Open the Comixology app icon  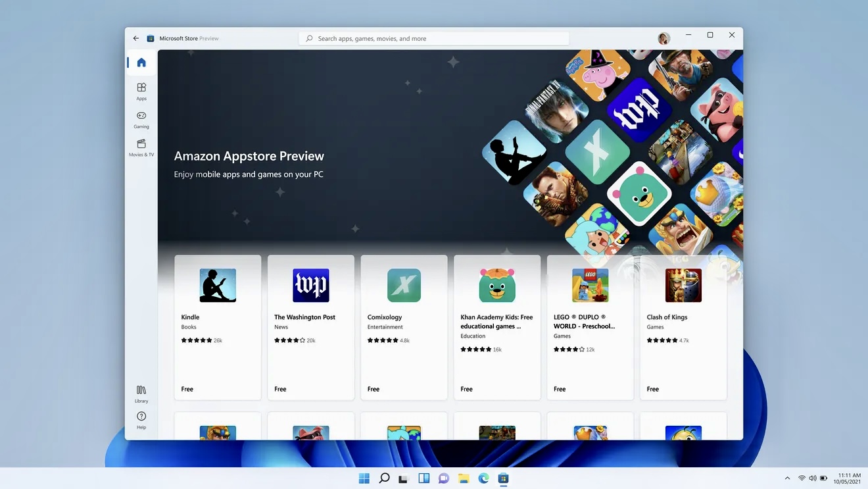[x=404, y=285]
